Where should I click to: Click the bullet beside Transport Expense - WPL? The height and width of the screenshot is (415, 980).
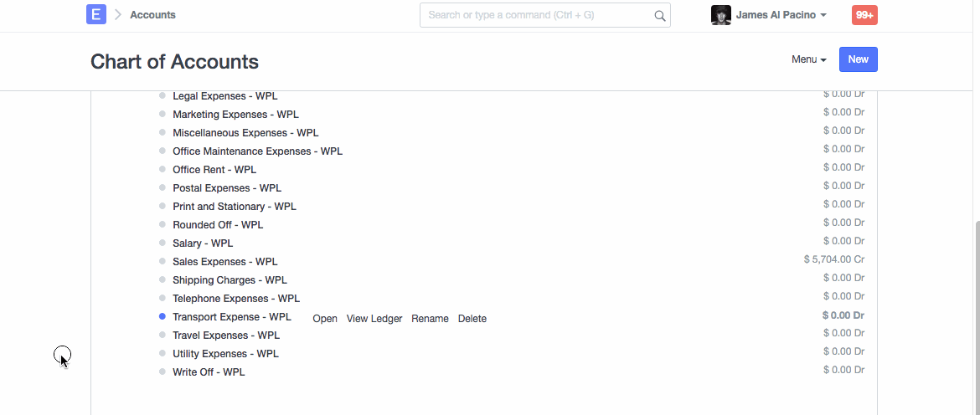(x=162, y=317)
